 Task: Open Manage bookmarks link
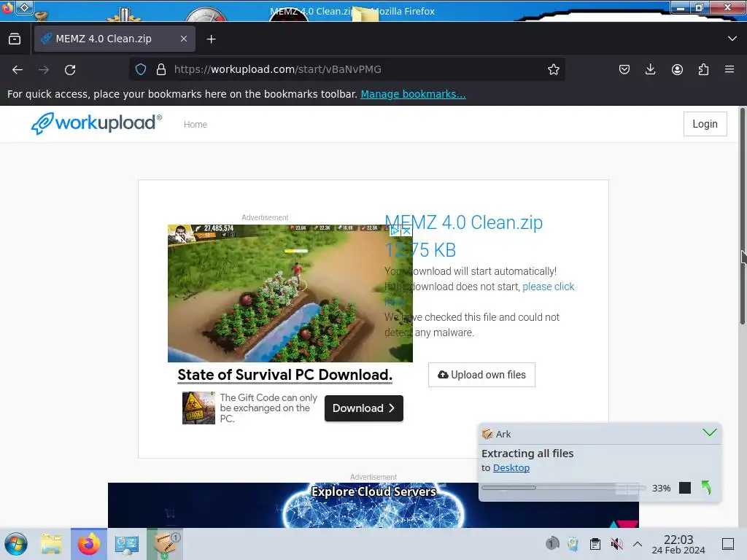(413, 94)
